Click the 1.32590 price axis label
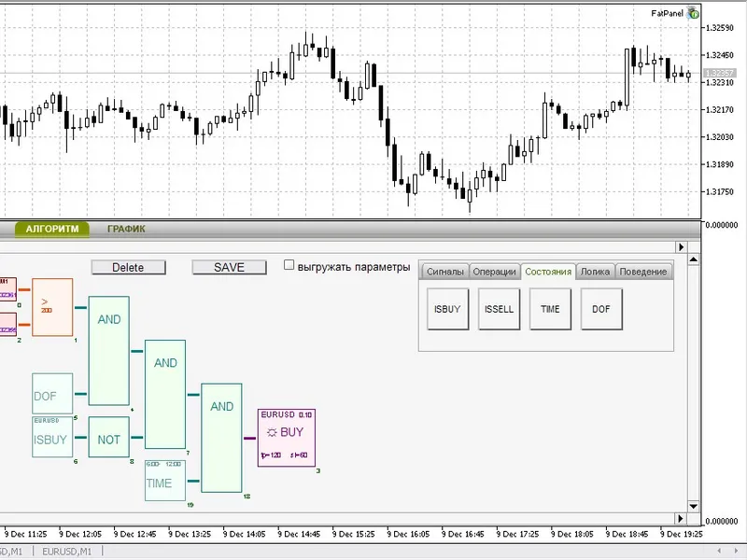This screenshot has width=747, height=560. coord(719,28)
